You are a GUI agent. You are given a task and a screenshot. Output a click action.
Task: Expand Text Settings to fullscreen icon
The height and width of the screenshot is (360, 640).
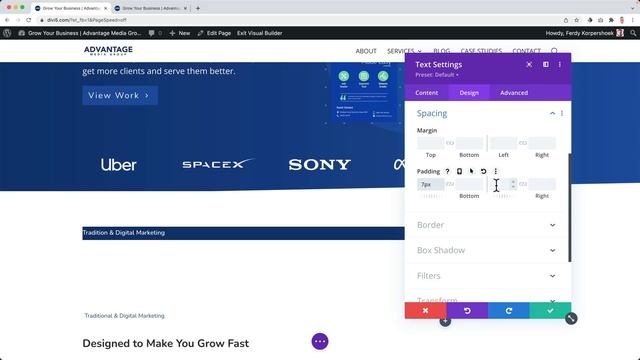[x=529, y=64]
